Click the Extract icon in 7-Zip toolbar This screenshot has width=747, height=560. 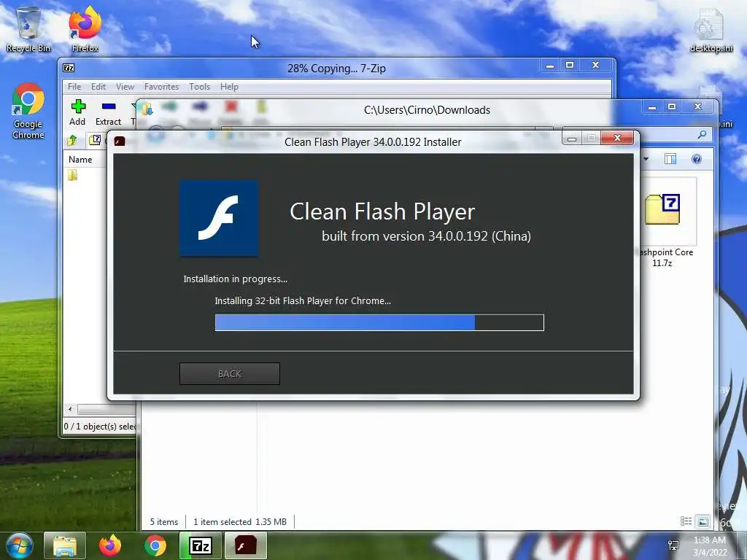point(109,112)
